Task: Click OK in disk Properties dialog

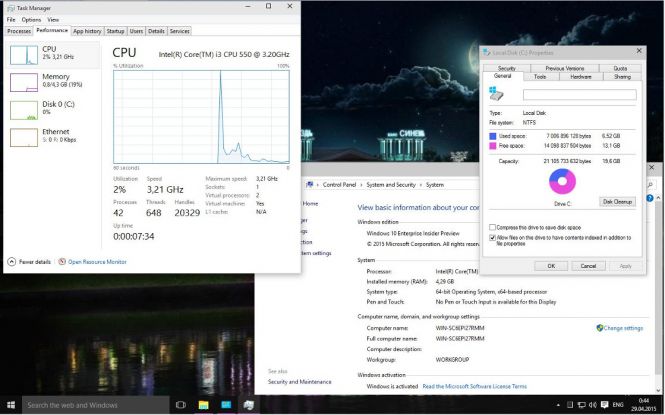Action: click(x=551, y=266)
